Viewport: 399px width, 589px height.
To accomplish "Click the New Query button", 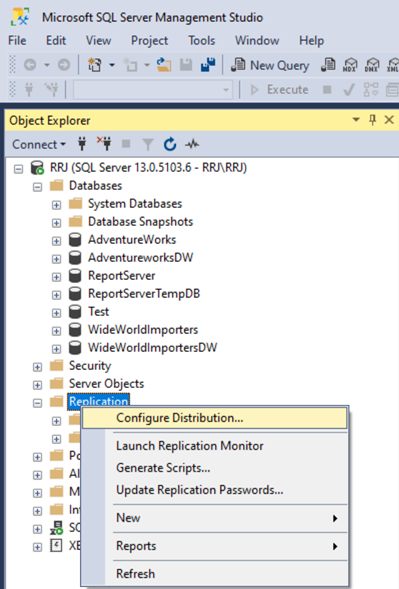I will point(270,65).
